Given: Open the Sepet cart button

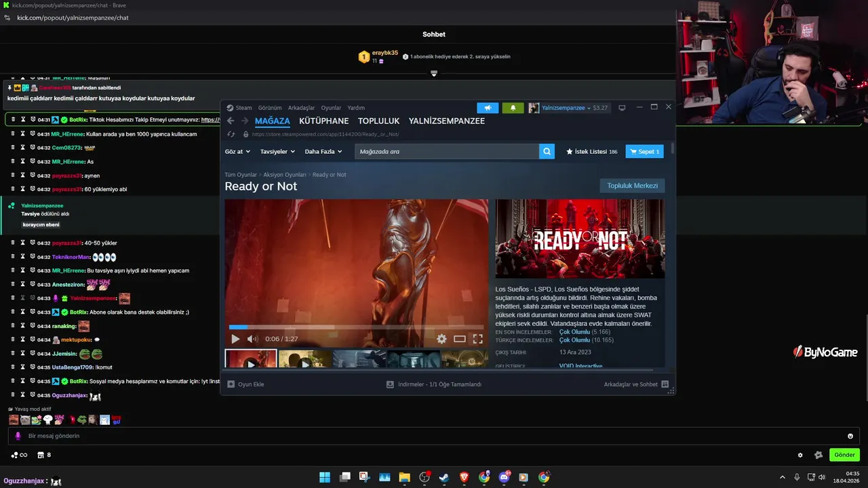Looking at the screenshot, I should 644,152.
